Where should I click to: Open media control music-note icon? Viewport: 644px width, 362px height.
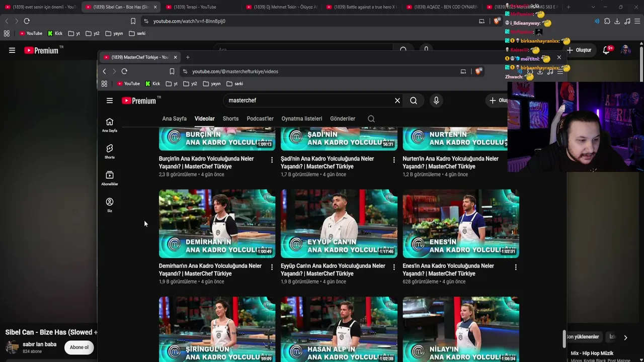pos(627,21)
